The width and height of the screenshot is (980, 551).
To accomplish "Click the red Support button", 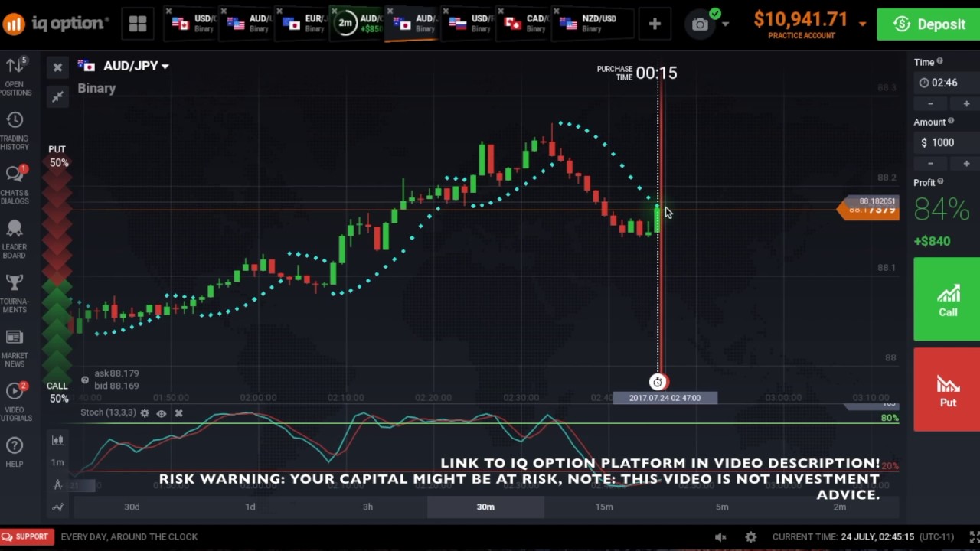I will click(x=25, y=536).
